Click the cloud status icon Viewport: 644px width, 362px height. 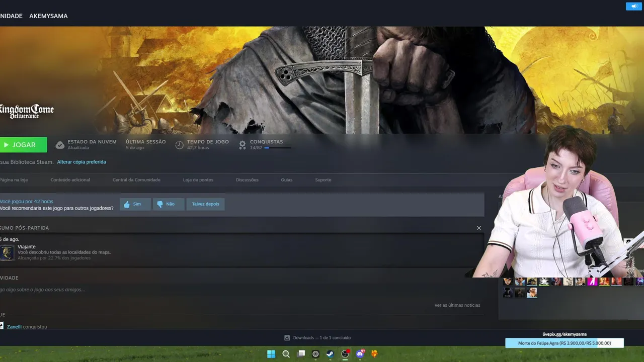pos(60,145)
